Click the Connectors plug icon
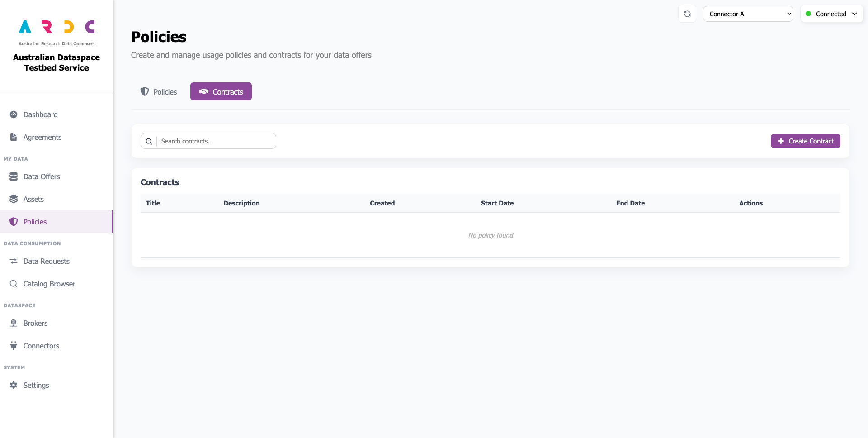The height and width of the screenshot is (438, 868). click(14, 346)
